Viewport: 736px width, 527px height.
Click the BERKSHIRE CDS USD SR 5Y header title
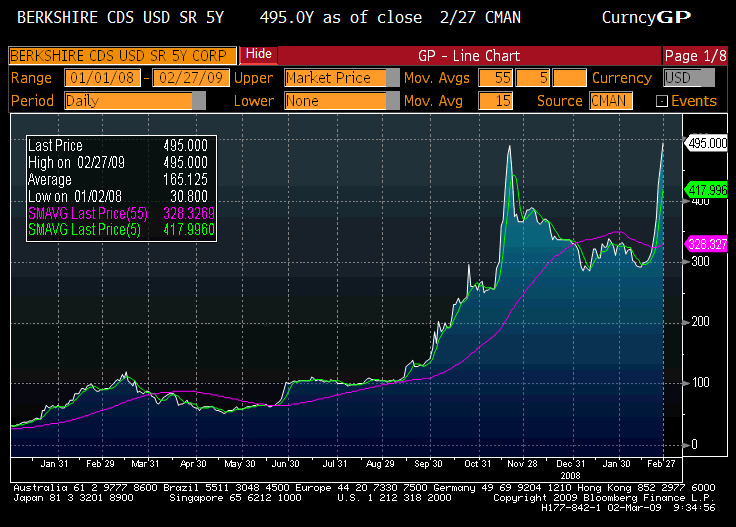tap(120, 18)
